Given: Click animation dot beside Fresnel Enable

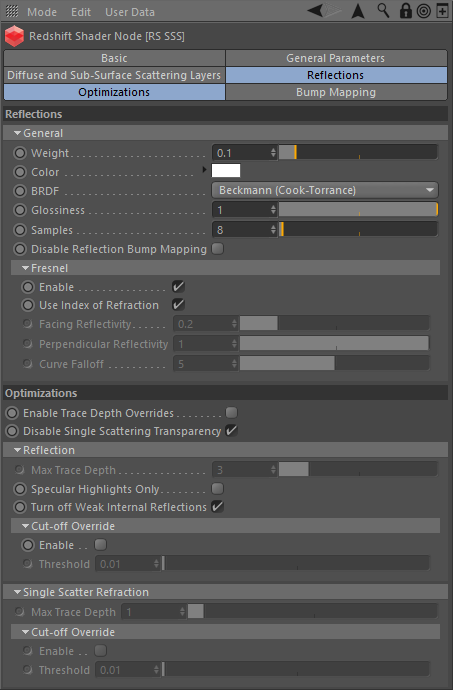Looking at the screenshot, I should (x=28, y=287).
